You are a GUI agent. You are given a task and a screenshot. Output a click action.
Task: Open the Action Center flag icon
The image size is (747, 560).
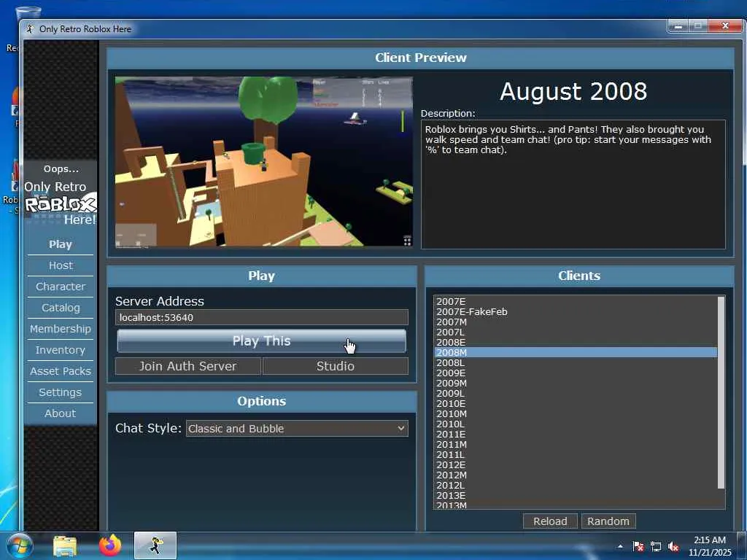638,546
